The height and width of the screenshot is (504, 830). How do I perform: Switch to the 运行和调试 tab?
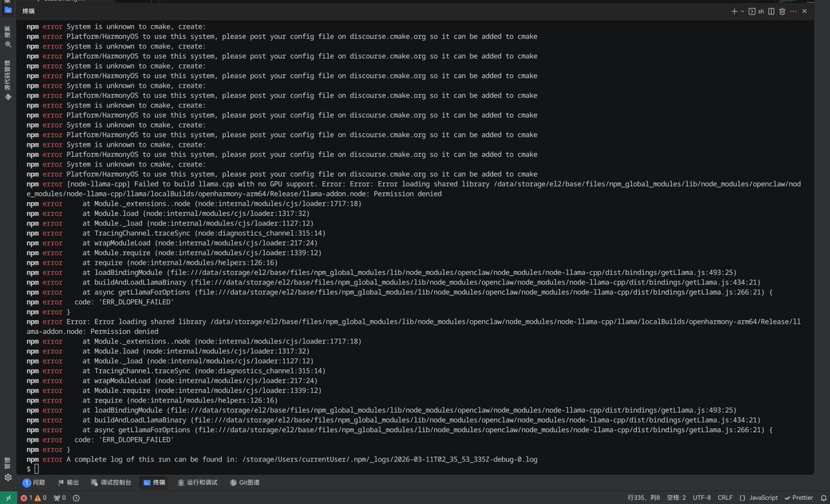coord(197,483)
